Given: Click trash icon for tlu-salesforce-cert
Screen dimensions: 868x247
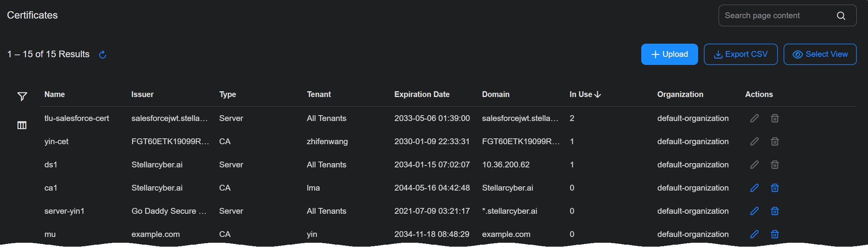Looking at the screenshot, I should tap(774, 118).
